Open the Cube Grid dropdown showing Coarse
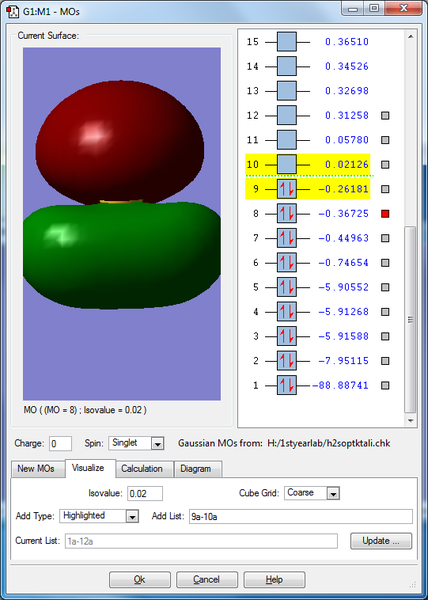Screen dimensions: 428x600 (312, 493)
